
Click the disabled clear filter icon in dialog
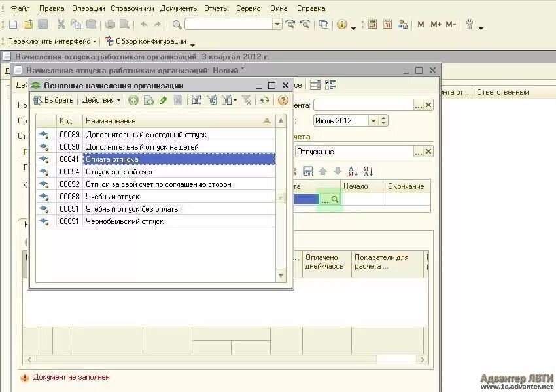pos(247,101)
